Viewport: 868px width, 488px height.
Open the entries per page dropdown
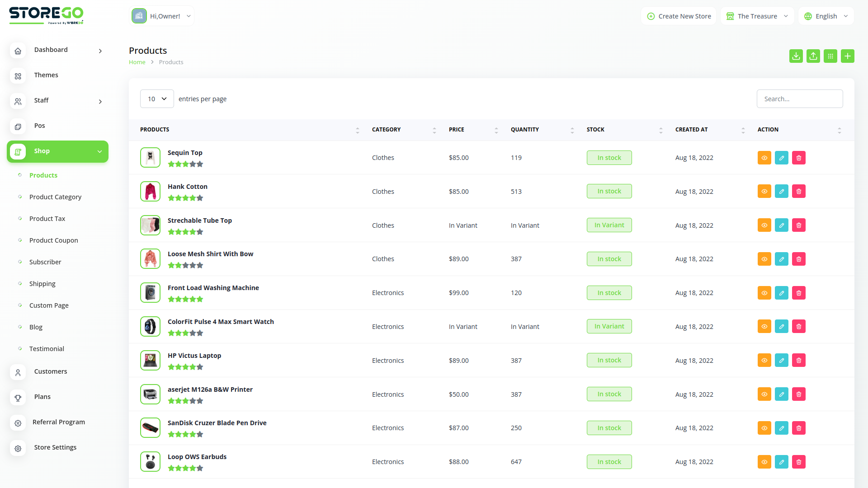pyautogui.click(x=157, y=99)
